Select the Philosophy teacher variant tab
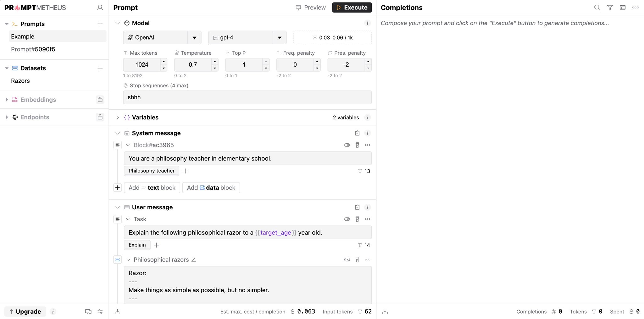644x319 pixels. tap(152, 171)
